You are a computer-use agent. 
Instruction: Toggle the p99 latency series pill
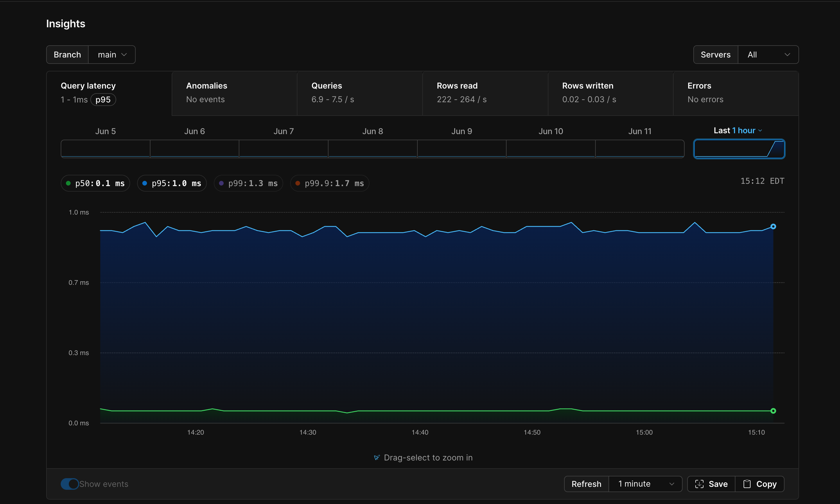(x=248, y=183)
